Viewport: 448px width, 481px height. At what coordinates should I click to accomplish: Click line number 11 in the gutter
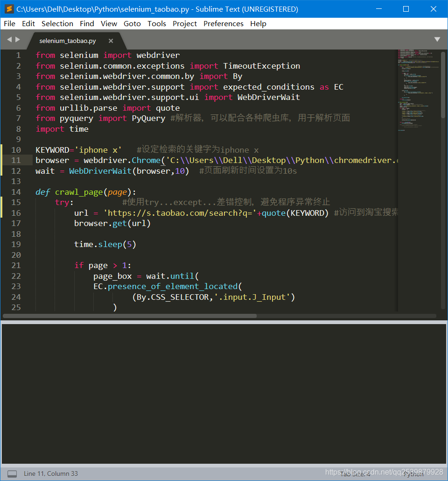[16, 160]
